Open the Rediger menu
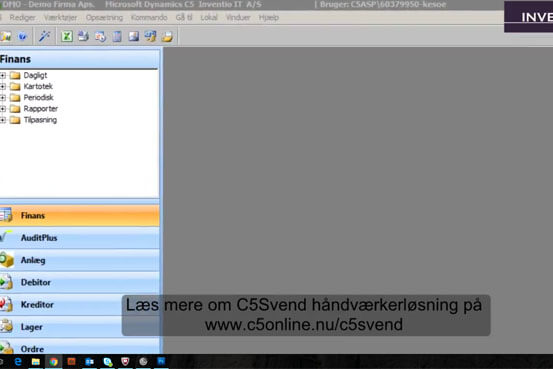Viewport: 553px width, 369px height. coord(22,17)
